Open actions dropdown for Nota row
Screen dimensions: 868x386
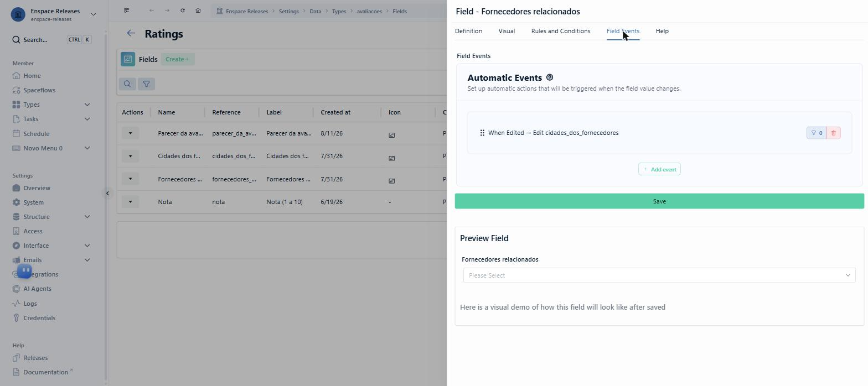131,202
